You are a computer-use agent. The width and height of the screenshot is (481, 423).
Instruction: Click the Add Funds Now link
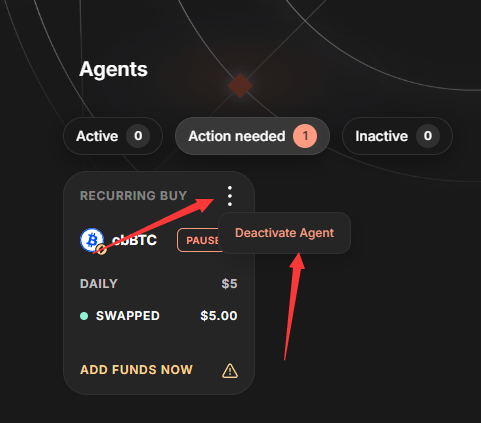tap(136, 370)
